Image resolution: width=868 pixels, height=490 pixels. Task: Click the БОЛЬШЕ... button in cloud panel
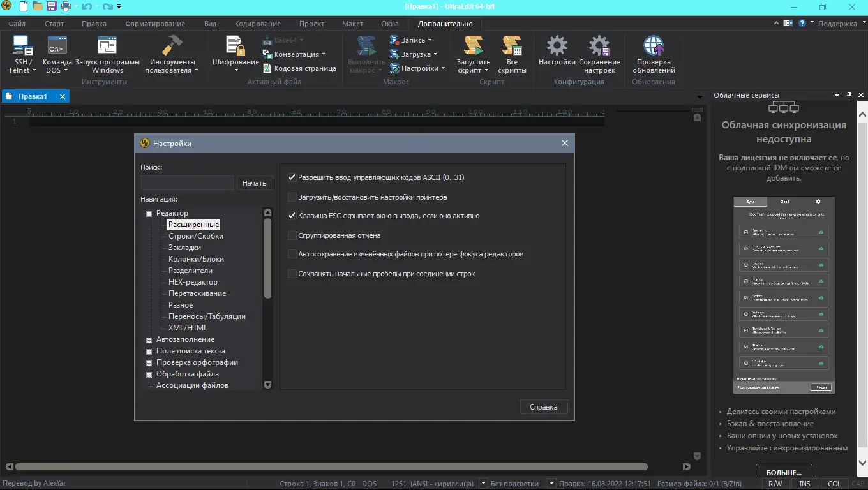(x=784, y=472)
